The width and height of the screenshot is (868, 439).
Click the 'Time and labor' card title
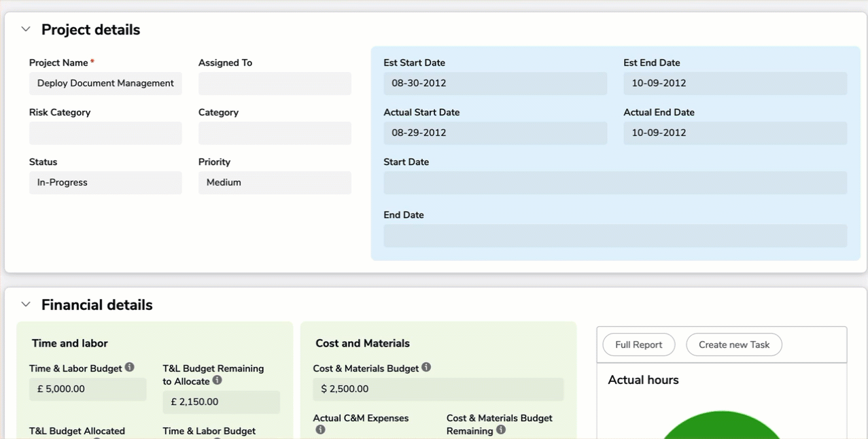pyautogui.click(x=70, y=343)
